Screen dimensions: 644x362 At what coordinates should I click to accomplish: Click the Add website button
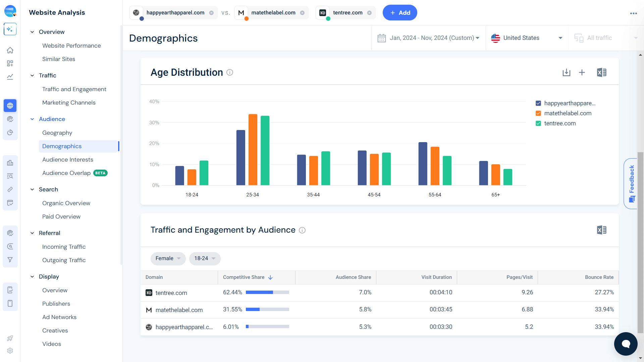click(400, 13)
